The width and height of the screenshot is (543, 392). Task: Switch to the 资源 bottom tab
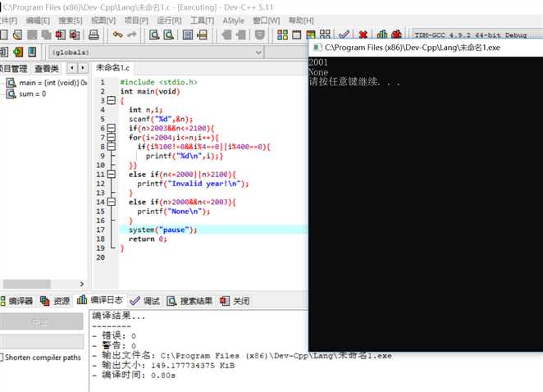(x=55, y=301)
